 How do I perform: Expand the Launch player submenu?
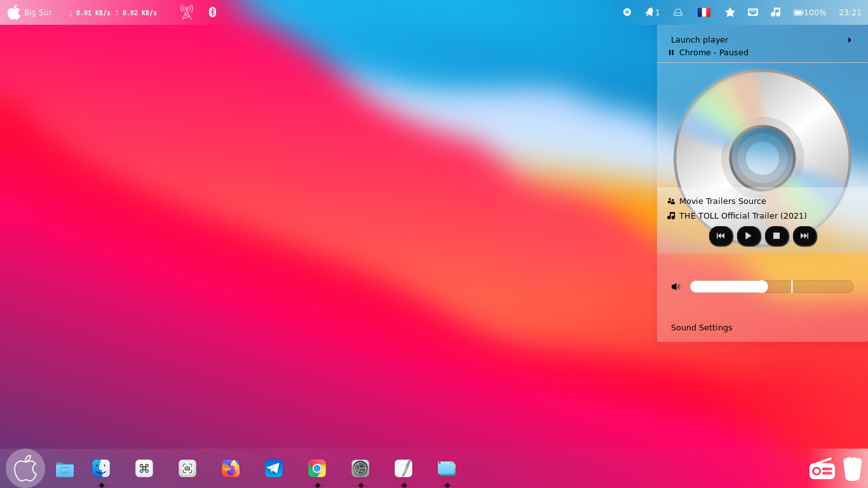click(762, 39)
